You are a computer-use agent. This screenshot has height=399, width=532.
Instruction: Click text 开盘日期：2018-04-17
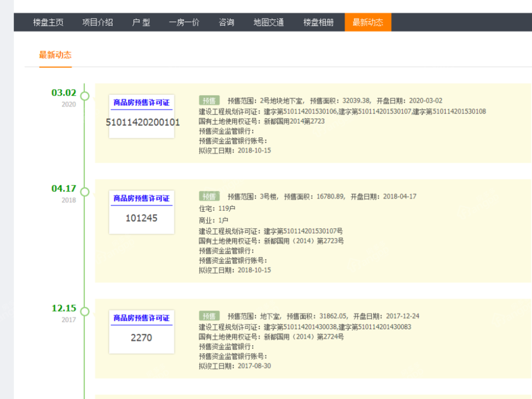point(383,196)
